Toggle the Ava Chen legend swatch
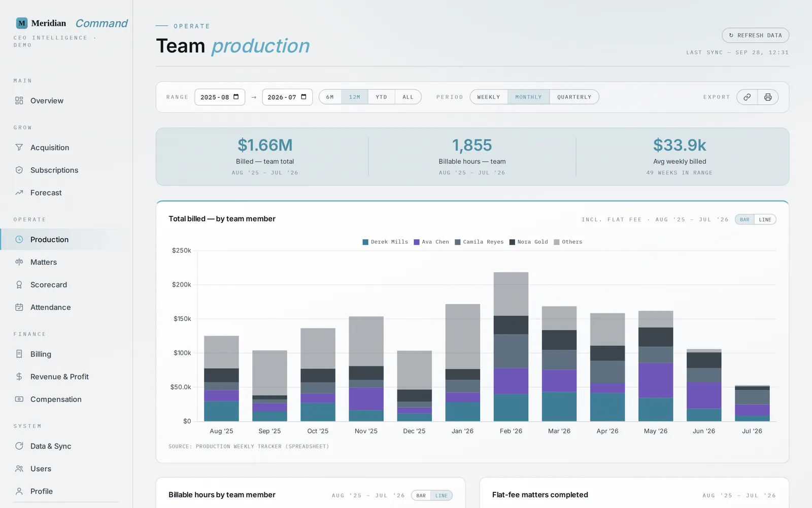 tap(417, 242)
